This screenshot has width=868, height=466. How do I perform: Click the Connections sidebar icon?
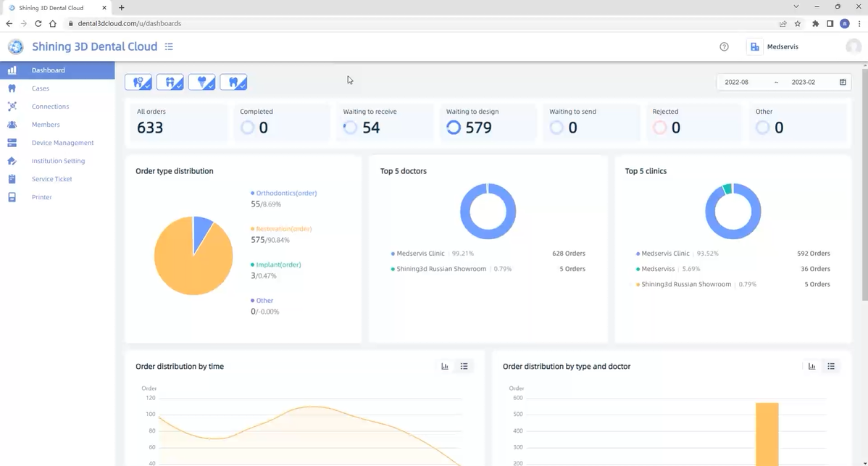[x=12, y=107]
